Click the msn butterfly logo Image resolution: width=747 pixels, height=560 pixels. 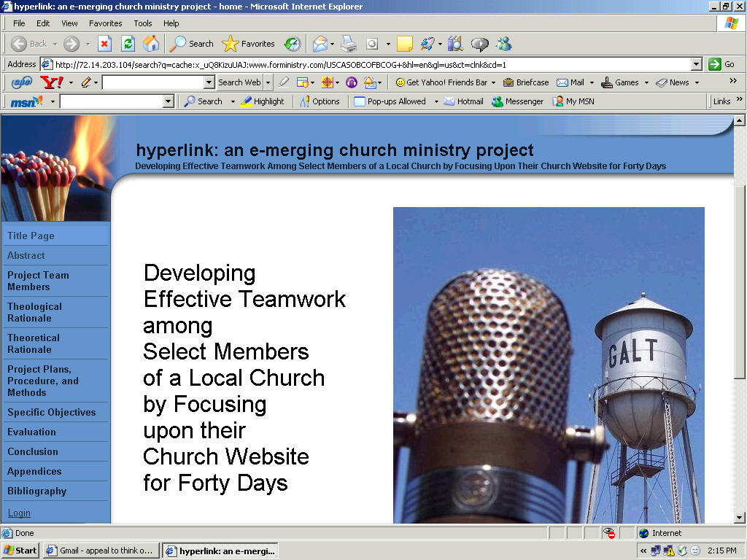[x=27, y=101]
